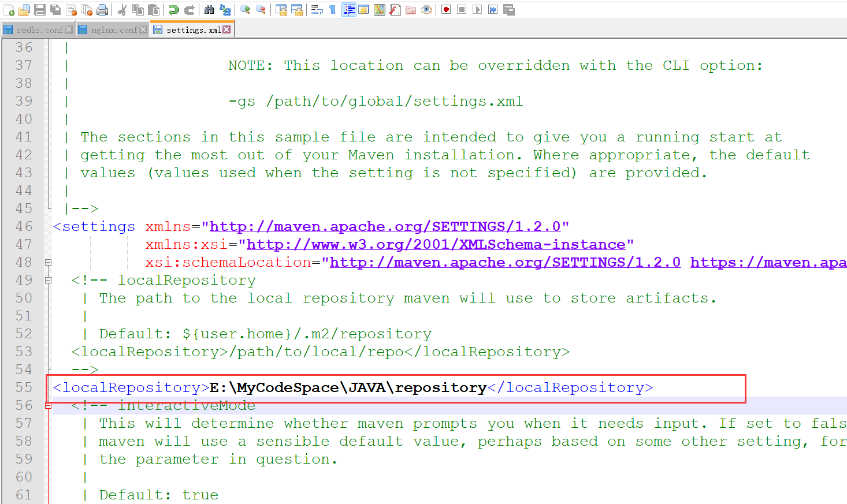Collapse the comment fold at line 49
Viewport: 847px width, 504px height.
coord(49,280)
